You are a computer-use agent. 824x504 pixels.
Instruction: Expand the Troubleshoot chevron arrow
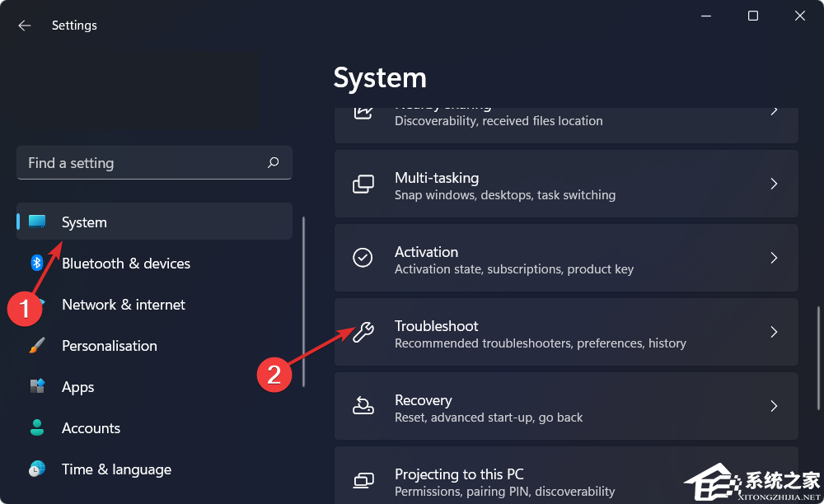coord(774,332)
